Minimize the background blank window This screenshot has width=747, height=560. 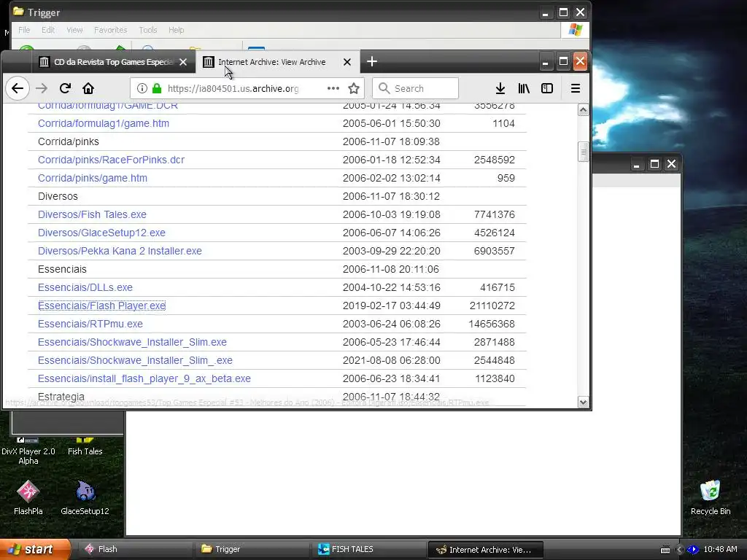[636, 164]
